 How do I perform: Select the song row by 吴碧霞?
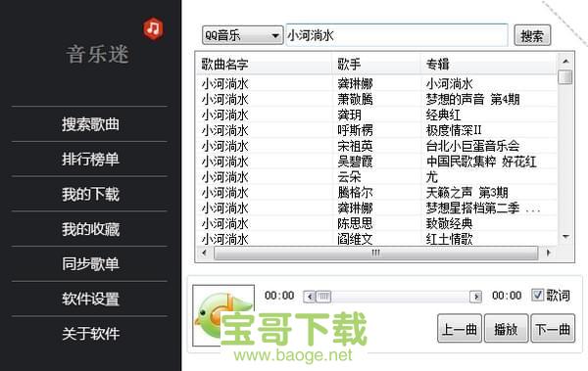[376, 162]
